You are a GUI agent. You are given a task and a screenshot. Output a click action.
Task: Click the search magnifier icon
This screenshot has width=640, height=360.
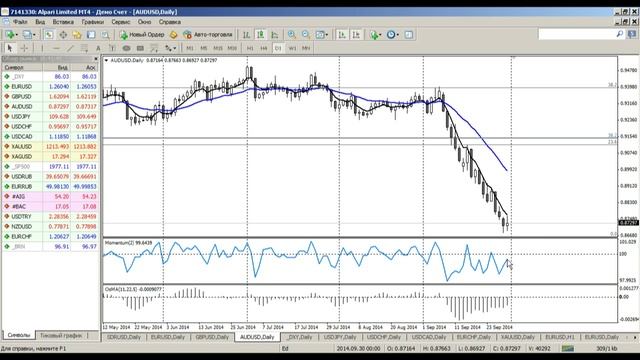pos(620,34)
